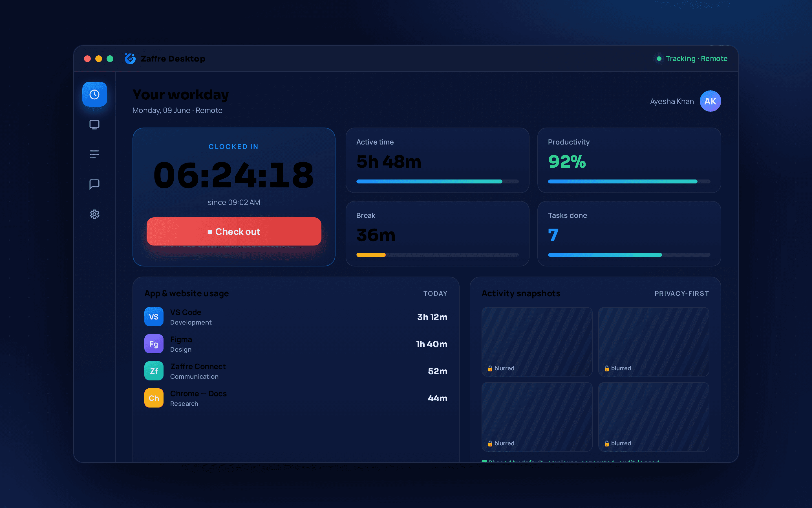812x508 pixels.
Task: Click the Activity snapshots heading
Action: (x=521, y=293)
